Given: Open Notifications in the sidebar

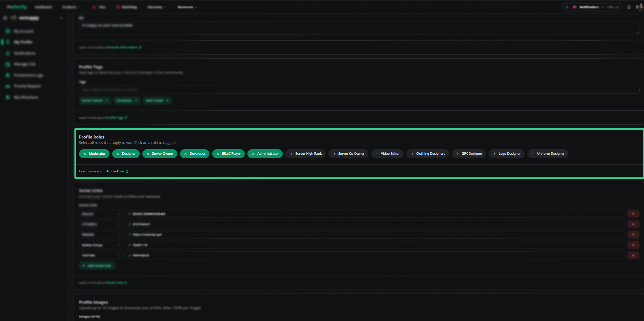Looking at the screenshot, I should pyautogui.click(x=24, y=53).
